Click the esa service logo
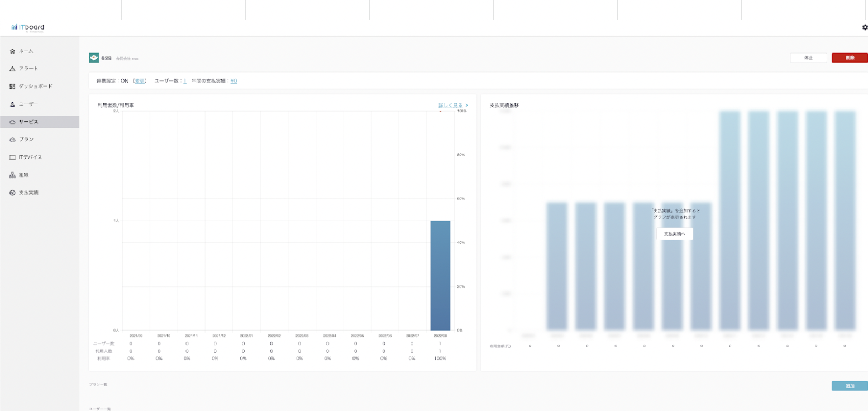The height and width of the screenshot is (411, 868). tap(94, 58)
